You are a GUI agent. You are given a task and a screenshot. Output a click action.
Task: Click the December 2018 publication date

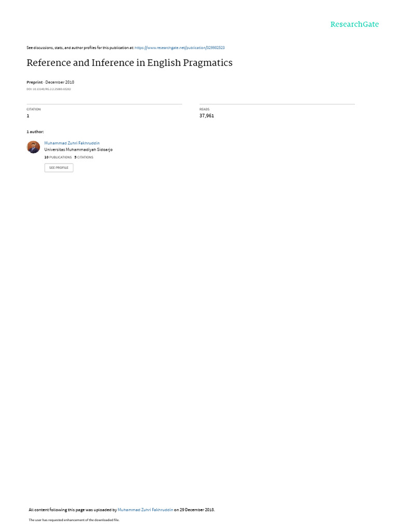coord(60,82)
